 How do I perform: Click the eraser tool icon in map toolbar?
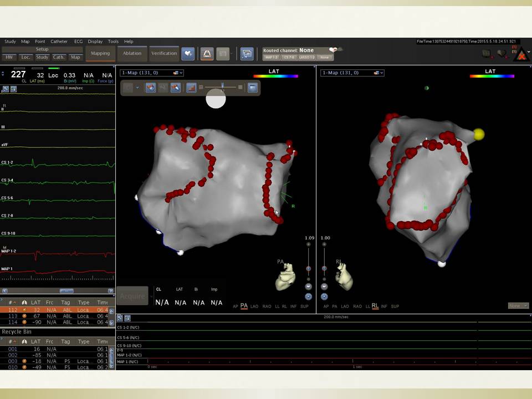point(175,88)
